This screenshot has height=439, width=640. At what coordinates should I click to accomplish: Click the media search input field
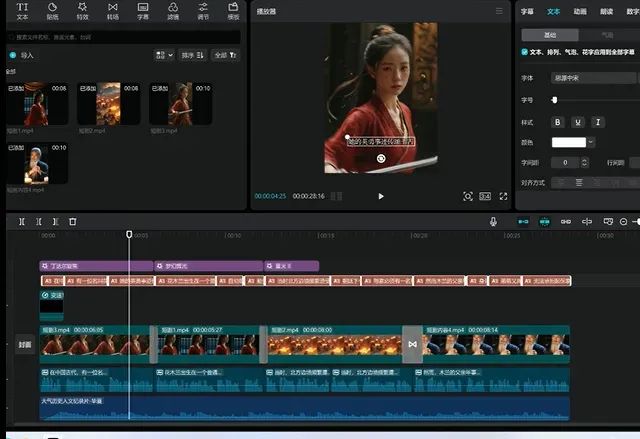[x=124, y=37]
